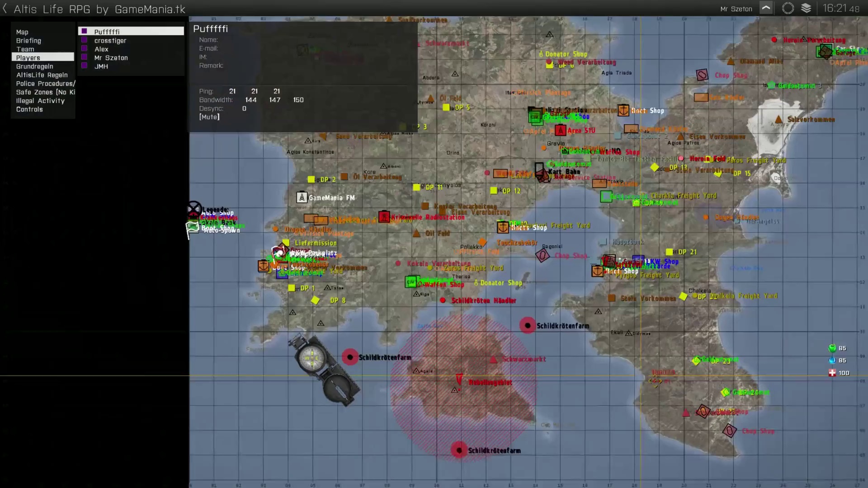Open the Police Procedures briefing entry
Image resolution: width=868 pixels, height=488 pixels.
pos(45,84)
